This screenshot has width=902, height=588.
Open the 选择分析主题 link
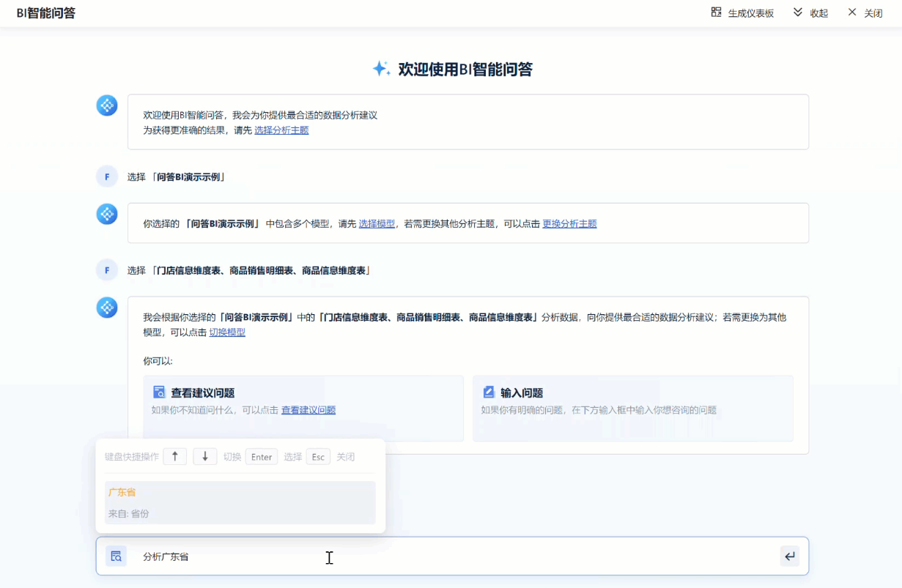pos(281,130)
